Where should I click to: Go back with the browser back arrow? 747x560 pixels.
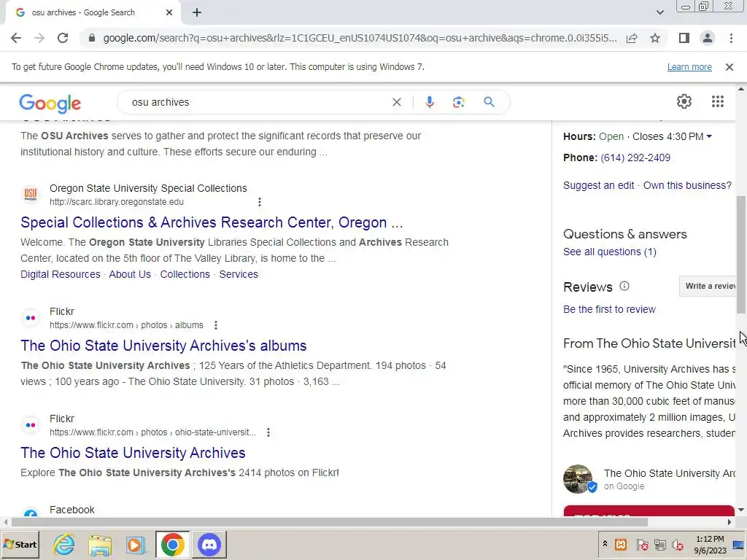(16, 38)
